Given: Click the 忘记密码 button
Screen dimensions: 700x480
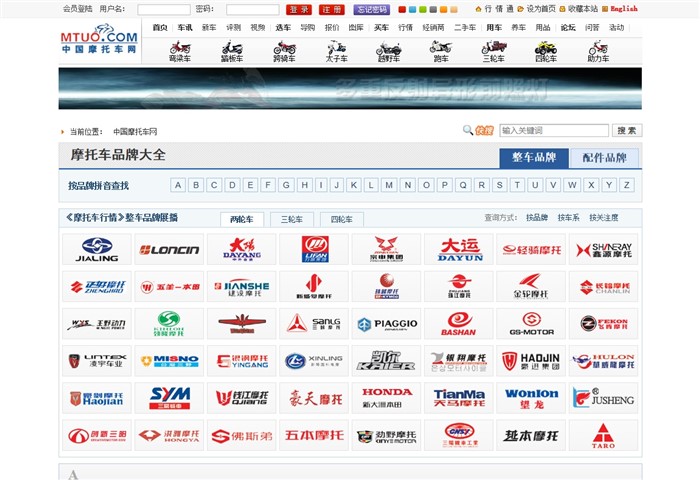Looking at the screenshot, I should 372,9.
